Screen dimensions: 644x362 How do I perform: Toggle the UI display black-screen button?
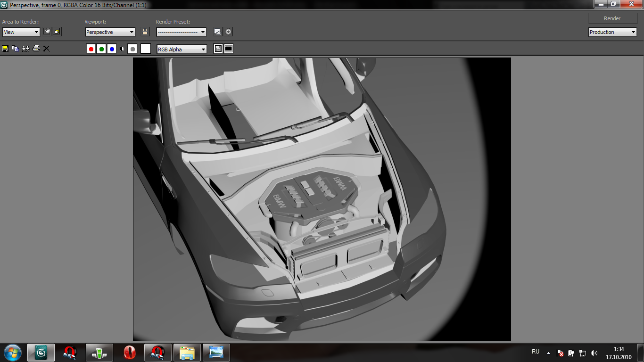point(229,49)
